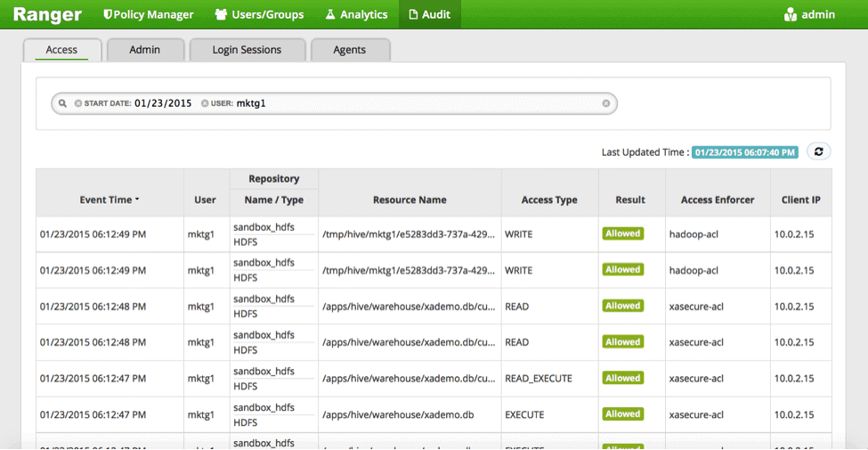Click inside the audit search filter field
868x450 pixels.
427,103
